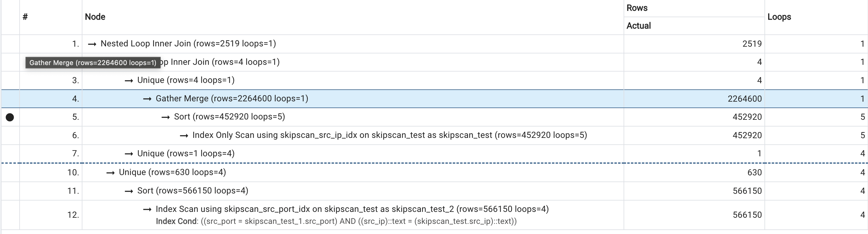
Task: Click the actual rows value 2264600
Action: (x=744, y=99)
